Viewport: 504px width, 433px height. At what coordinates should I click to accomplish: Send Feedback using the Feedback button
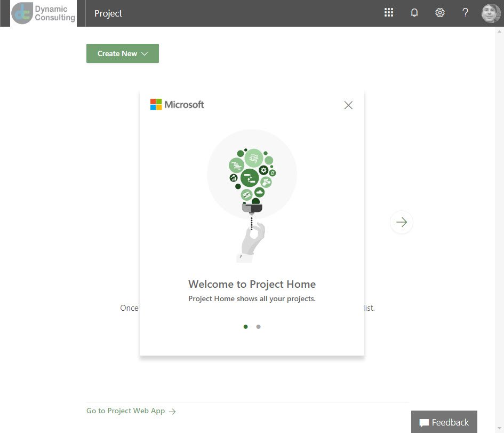pos(444,423)
